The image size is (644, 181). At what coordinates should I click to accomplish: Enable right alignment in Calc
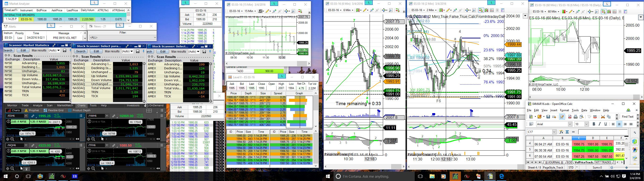(x=625, y=124)
